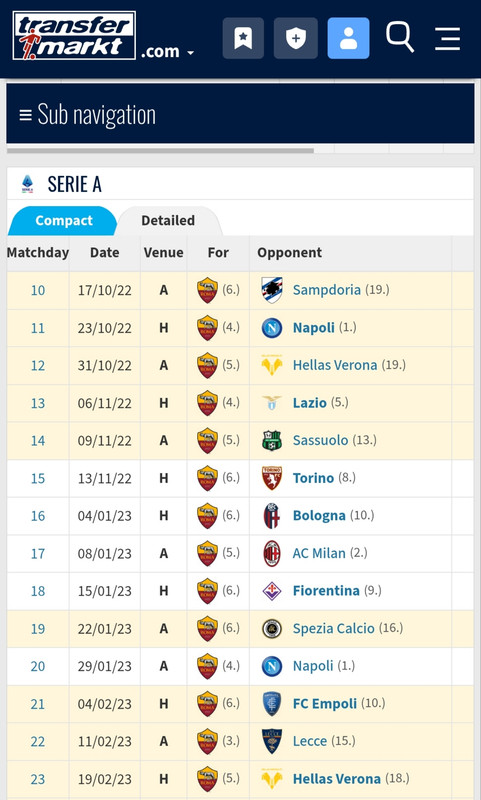Viewport: 481px width, 800px height.
Task: Switch to the Detailed tab
Action: 168,220
